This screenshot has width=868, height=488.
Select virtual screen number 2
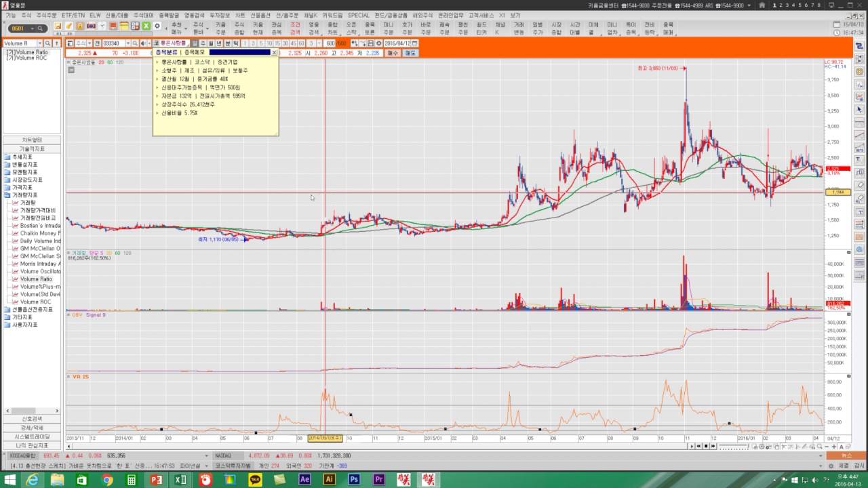tap(783, 5)
